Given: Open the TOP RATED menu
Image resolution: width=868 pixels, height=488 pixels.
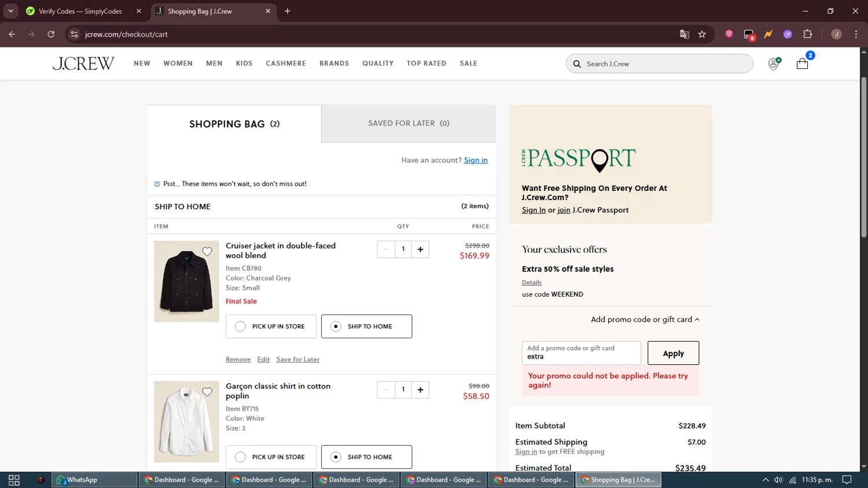Looking at the screenshot, I should (426, 64).
